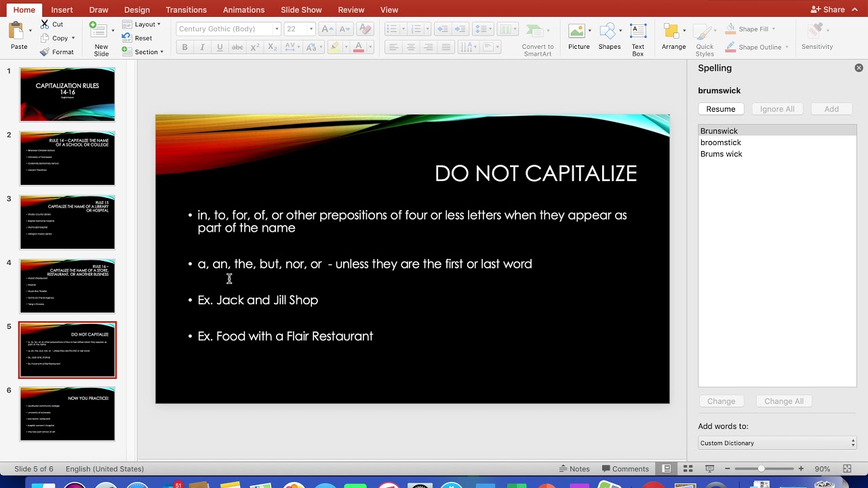
Task: Open the Notes pane from status bar
Action: pyautogui.click(x=574, y=469)
